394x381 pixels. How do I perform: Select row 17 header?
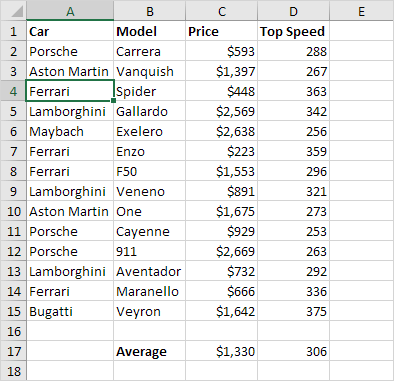[x=13, y=351]
